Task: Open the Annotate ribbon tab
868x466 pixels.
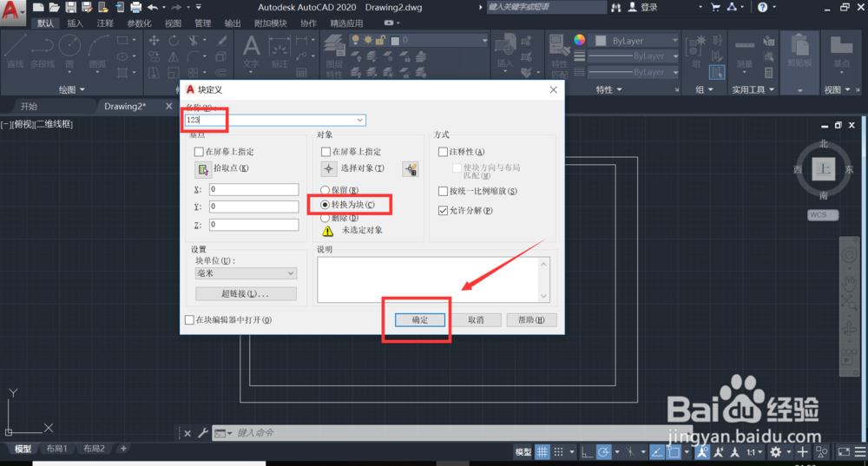Action: pos(105,23)
